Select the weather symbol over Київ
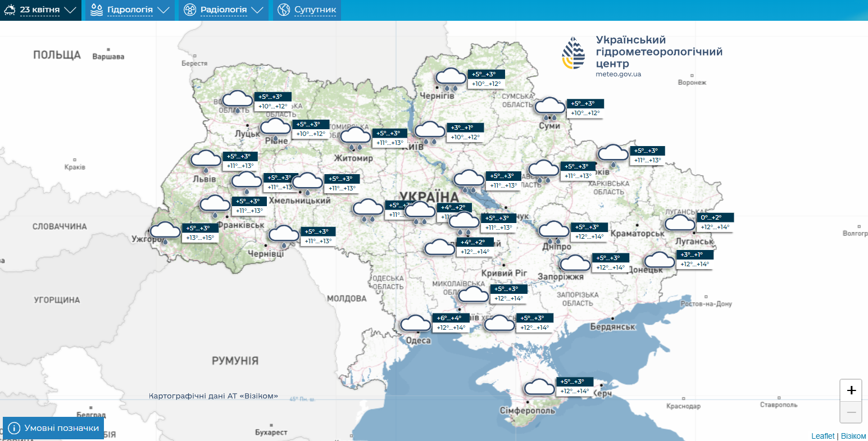This screenshot has height=441, width=868. pos(430,133)
